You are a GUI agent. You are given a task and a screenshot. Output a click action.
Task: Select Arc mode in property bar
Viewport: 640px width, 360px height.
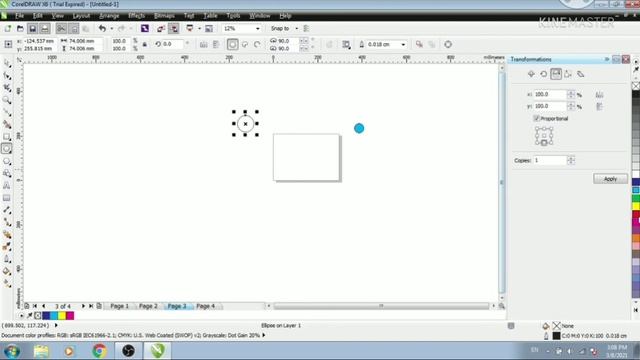pyautogui.click(x=257, y=44)
